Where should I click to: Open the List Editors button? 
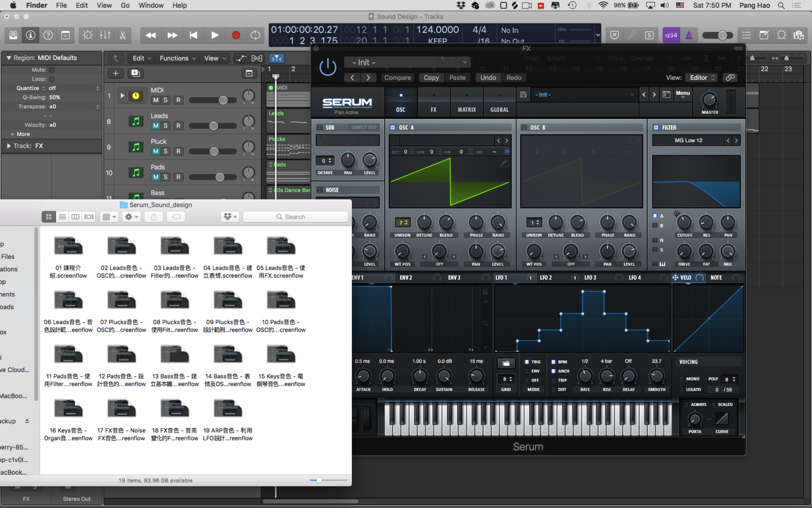click(x=747, y=35)
